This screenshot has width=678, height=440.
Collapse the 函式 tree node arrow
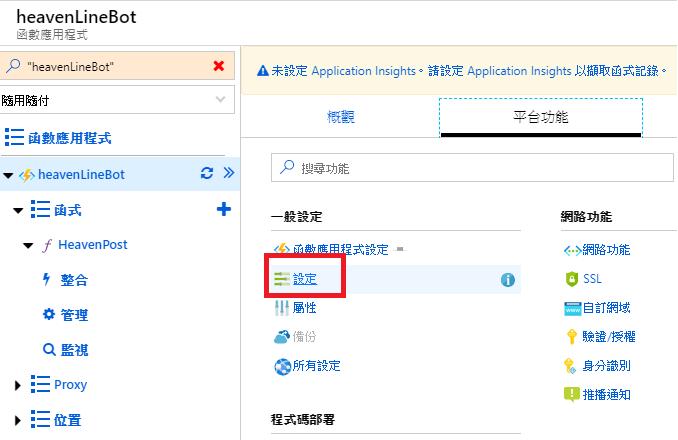coord(18,211)
